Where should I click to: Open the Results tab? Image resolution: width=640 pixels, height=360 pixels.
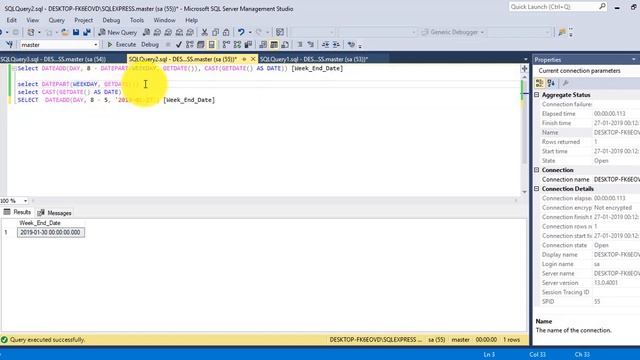[18, 212]
